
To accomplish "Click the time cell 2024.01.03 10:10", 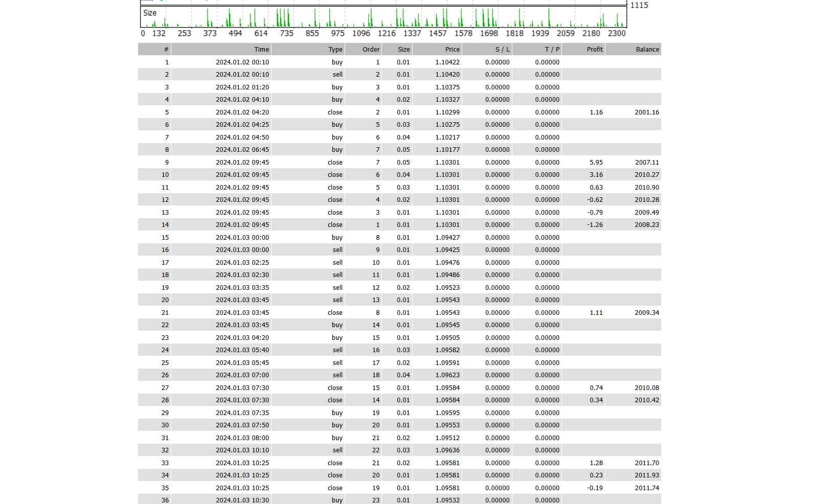I will (x=242, y=450).
